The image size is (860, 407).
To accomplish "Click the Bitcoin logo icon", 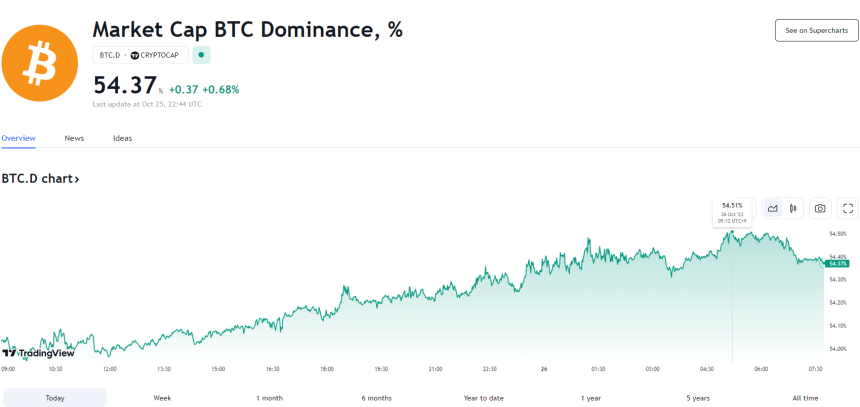I will [40, 56].
